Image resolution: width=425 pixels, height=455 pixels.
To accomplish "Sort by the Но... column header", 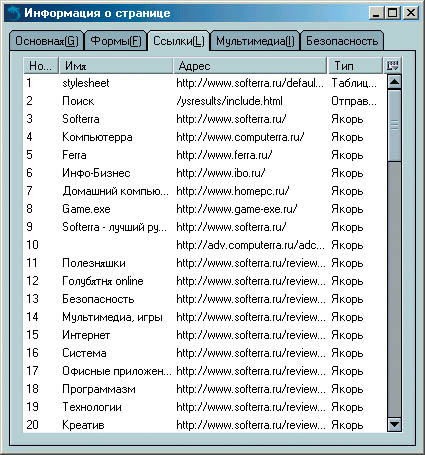I will (41, 66).
